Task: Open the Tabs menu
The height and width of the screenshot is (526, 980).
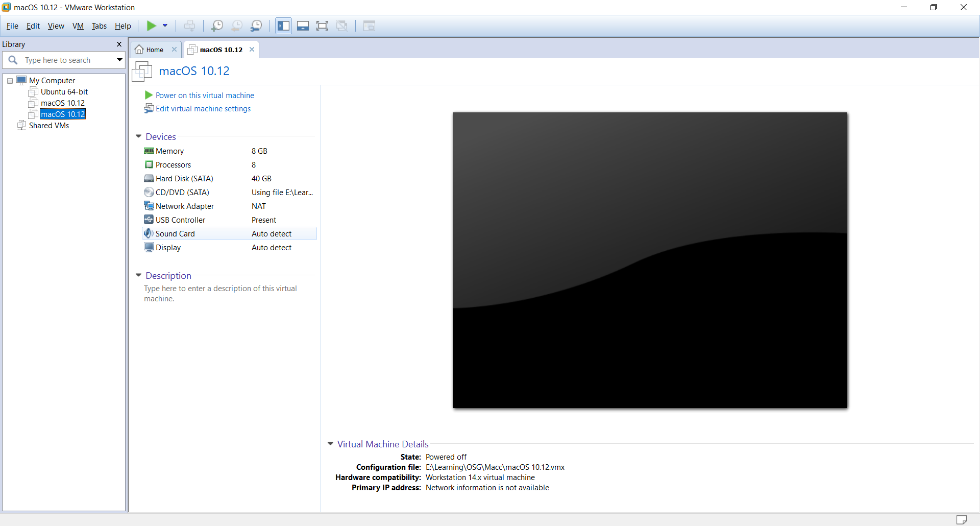Action: (99, 26)
